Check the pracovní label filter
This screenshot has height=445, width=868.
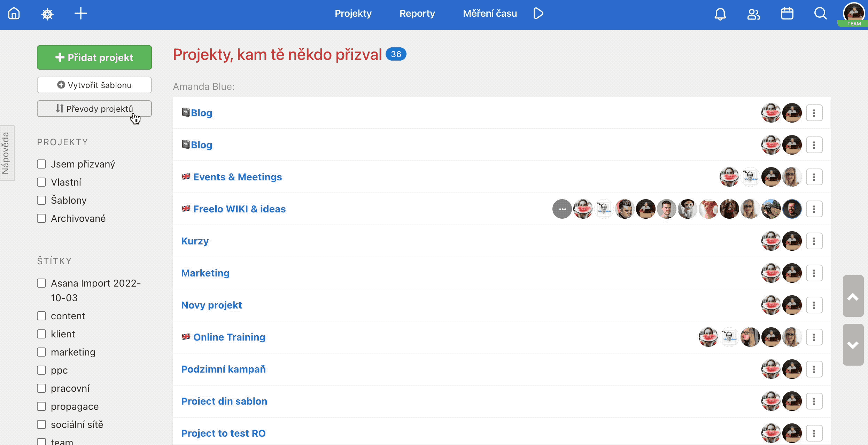(41, 388)
